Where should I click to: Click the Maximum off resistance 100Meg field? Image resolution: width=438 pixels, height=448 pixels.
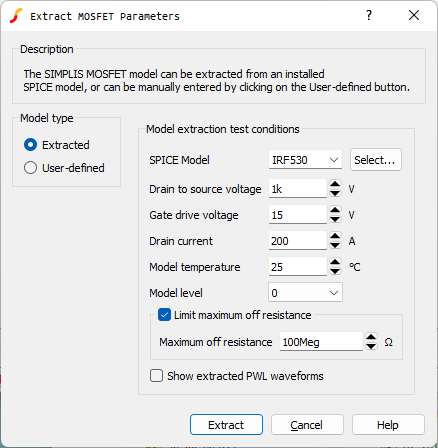321,342
